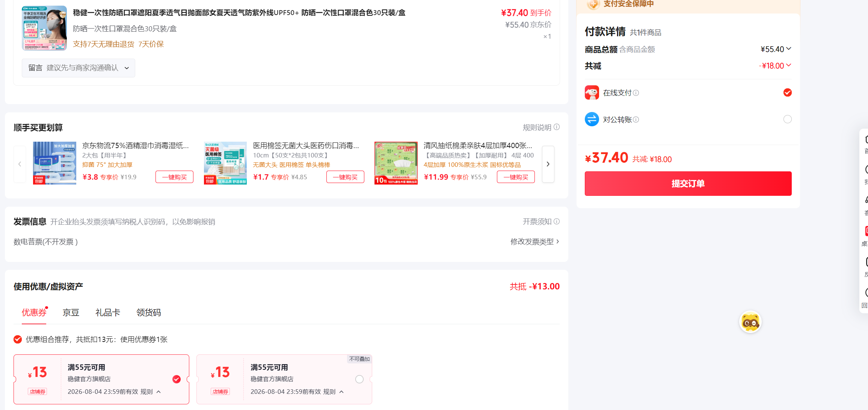Open the info tooltip beside 在线支付
This screenshot has height=410, width=868.
[636, 93]
